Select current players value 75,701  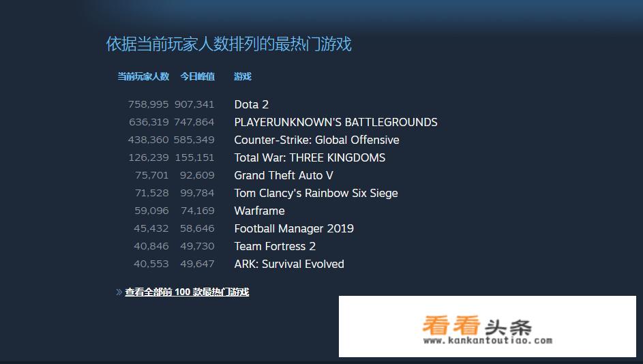pyautogui.click(x=152, y=175)
